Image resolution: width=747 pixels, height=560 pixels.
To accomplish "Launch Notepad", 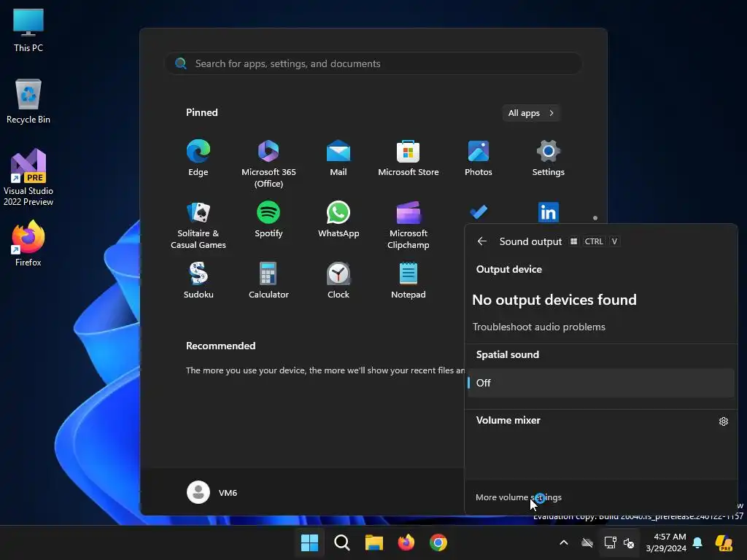I will click(409, 281).
